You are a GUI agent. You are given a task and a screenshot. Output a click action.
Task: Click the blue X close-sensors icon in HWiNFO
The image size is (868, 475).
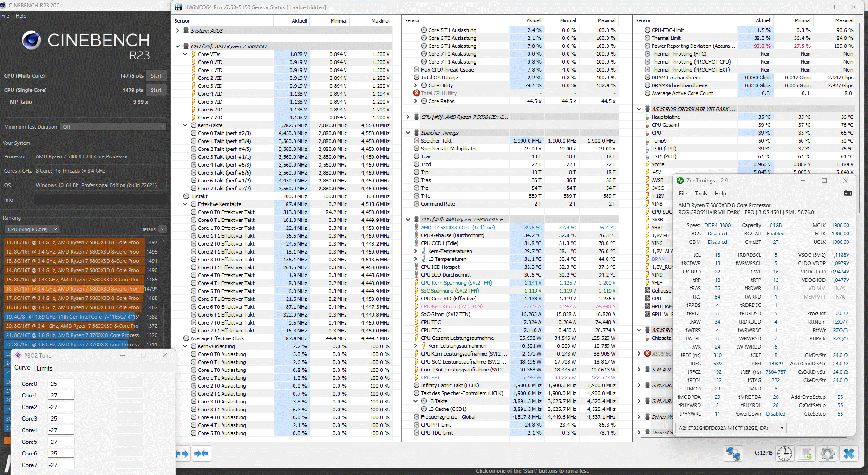(849, 453)
